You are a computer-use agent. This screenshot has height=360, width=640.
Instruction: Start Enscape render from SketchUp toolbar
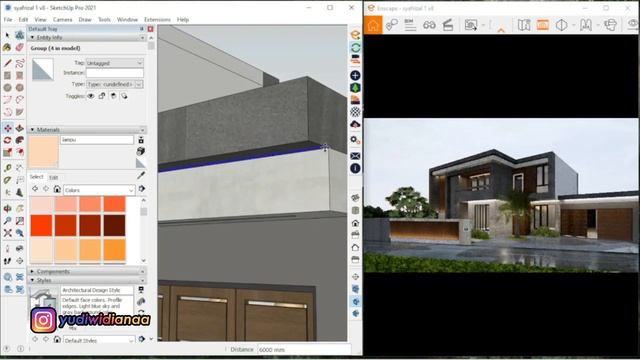356,35
